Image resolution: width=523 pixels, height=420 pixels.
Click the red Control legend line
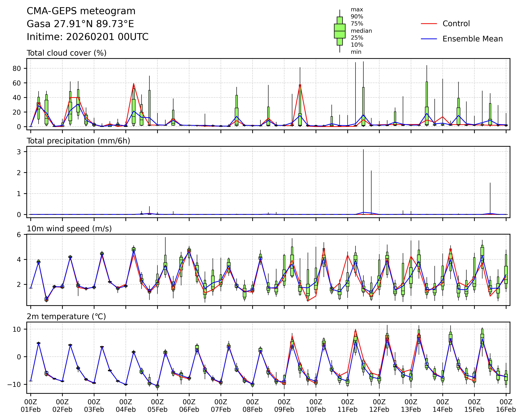429,24
